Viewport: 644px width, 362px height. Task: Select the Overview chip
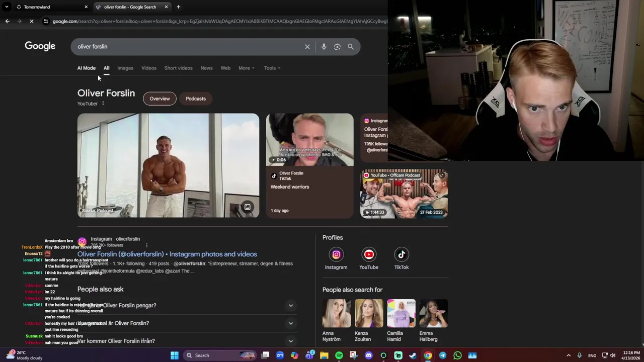click(159, 99)
